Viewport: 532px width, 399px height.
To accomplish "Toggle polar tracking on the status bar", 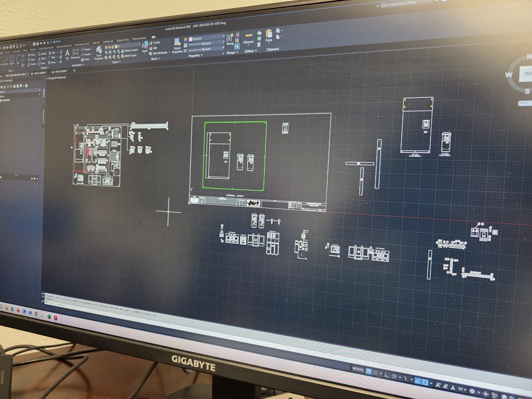I will point(394,376).
